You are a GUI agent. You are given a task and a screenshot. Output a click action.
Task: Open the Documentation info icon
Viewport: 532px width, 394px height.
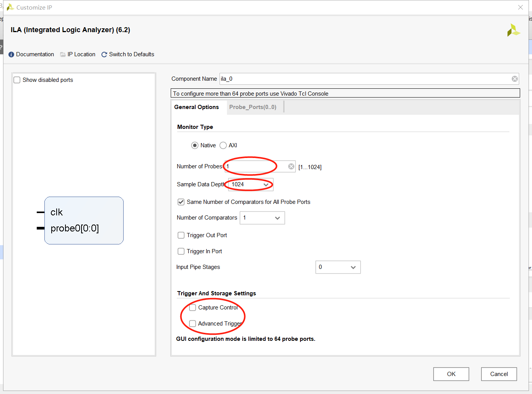[11, 55]
